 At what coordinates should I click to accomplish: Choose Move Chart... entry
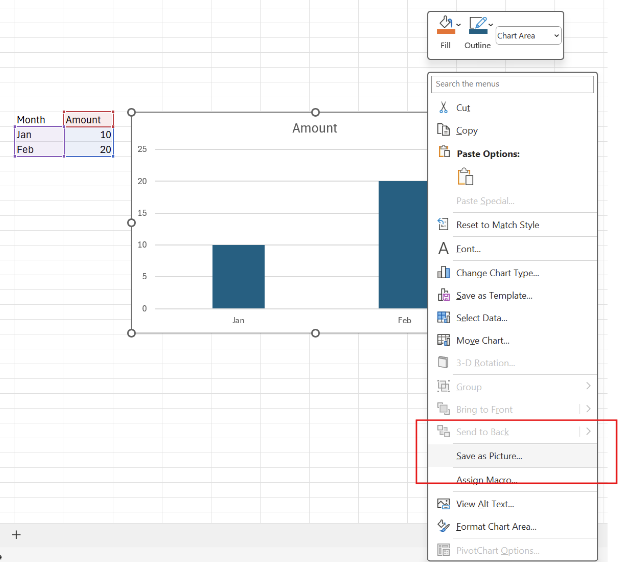click(483, 341)
